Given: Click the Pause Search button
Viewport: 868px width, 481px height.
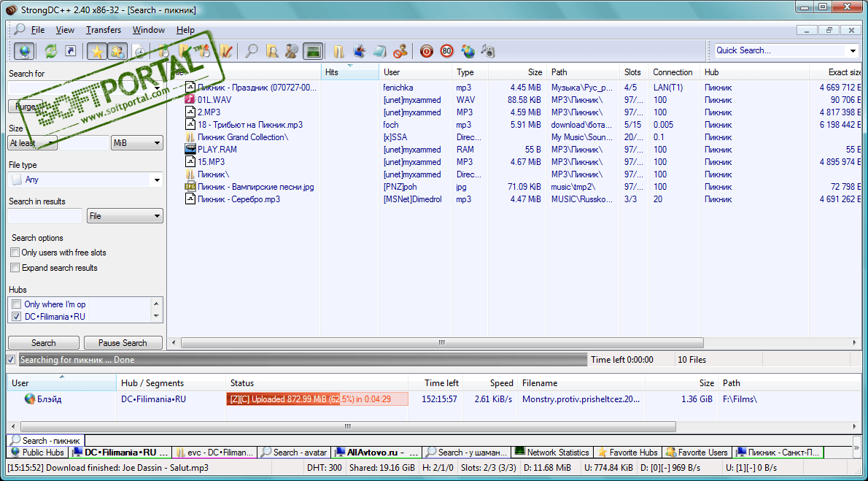Looking at the screenshot, I should (x=123, y=342).
